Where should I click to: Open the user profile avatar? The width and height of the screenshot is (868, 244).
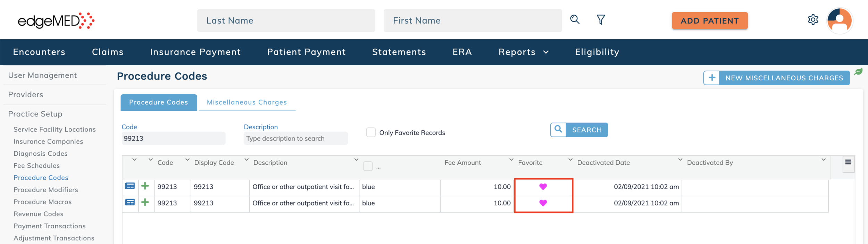click(840, 21)
